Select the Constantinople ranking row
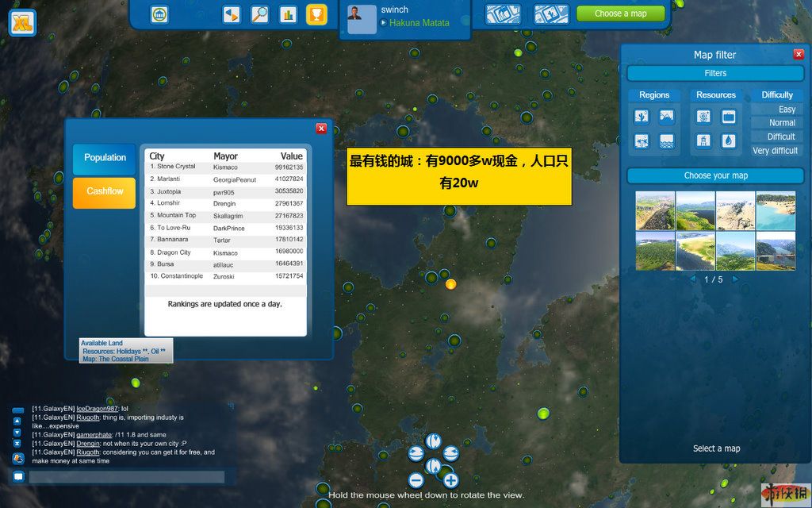The image size is (812, 508). click(225, 276)
